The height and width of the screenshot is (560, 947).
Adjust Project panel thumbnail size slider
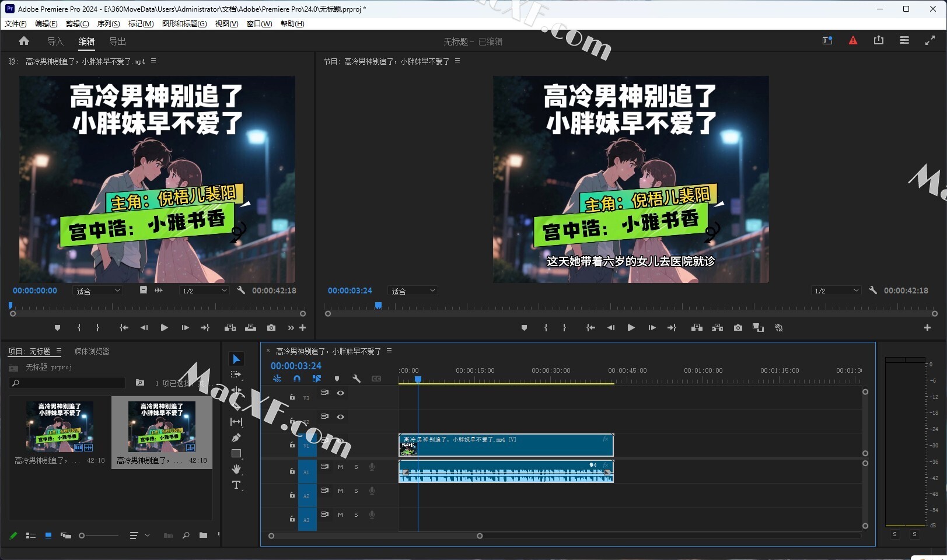[x=99, y=535]
